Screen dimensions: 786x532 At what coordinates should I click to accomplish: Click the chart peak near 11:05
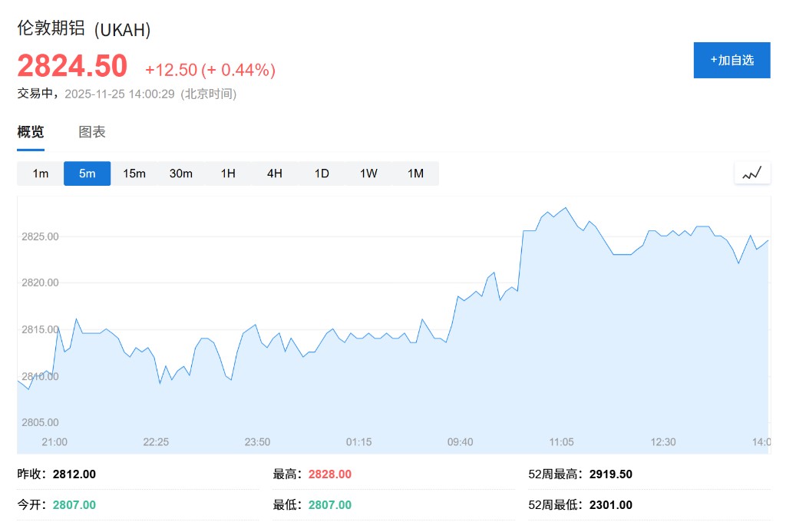566,207
